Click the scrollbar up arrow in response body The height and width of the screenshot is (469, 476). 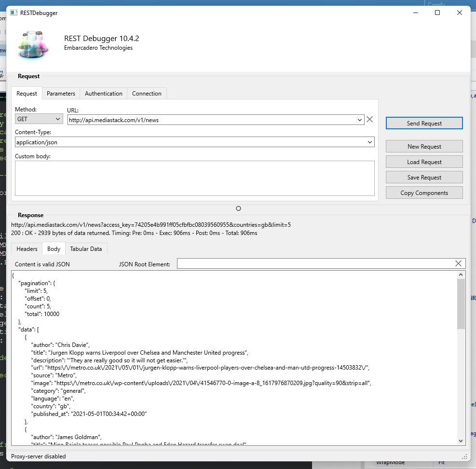(461, 274)
